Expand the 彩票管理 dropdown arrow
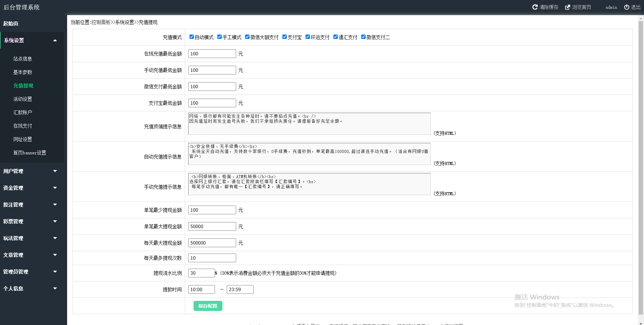The height and width of the screenshot is (325, 644). 55,221
